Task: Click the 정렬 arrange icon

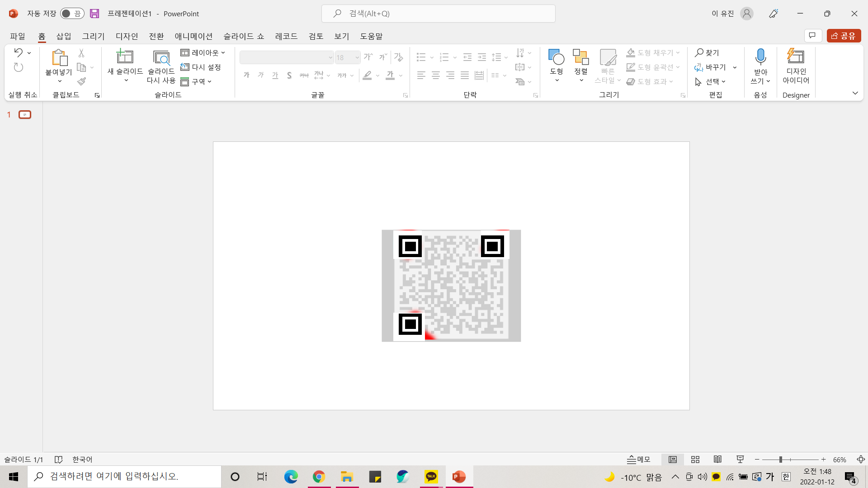Action: click(580, 56)
